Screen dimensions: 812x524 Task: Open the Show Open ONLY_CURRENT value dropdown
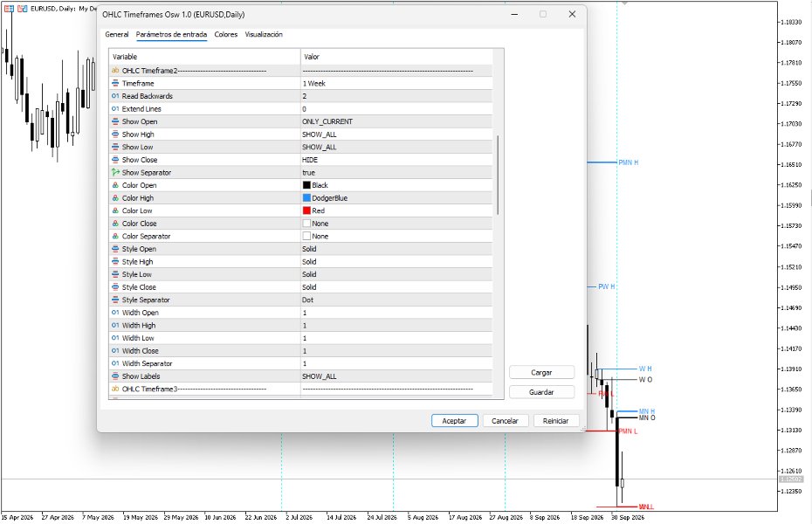tap(396, 121)
